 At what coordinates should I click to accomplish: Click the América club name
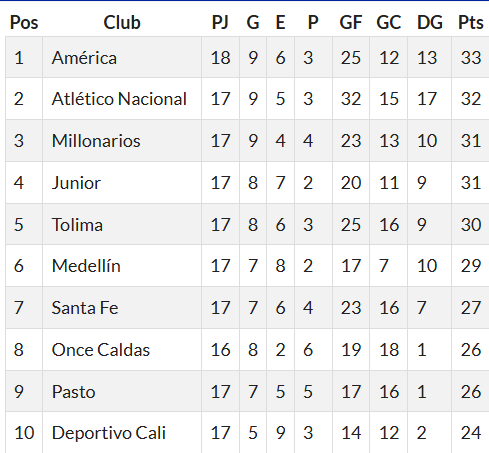pos(84,58)
